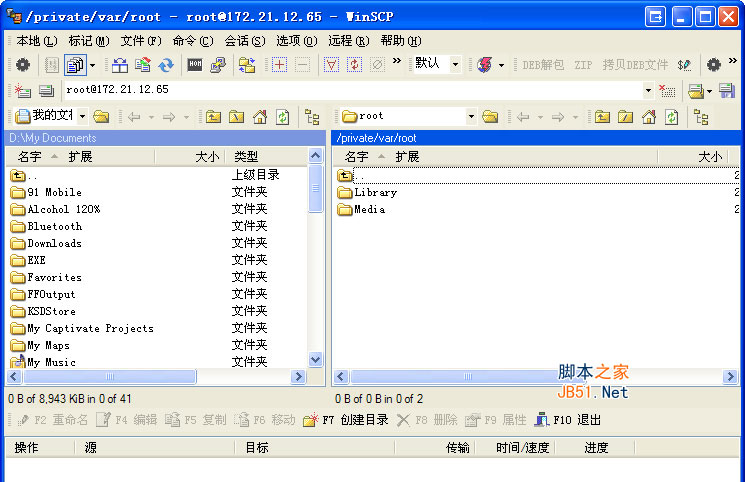
Task: Click the blue refresh arrows icon
Action: pos(166,65)
